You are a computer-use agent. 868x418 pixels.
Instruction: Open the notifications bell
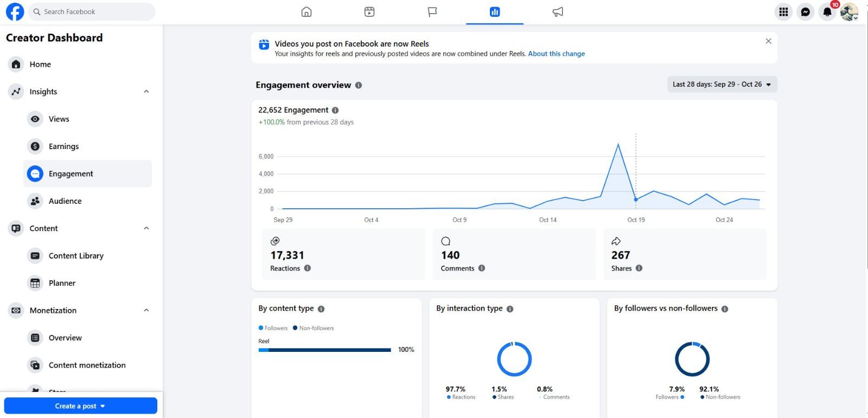click(827, 12)
